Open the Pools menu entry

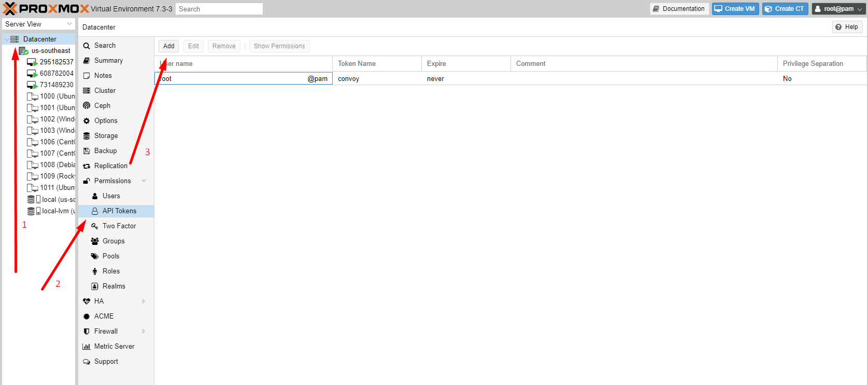pos(116,256)
